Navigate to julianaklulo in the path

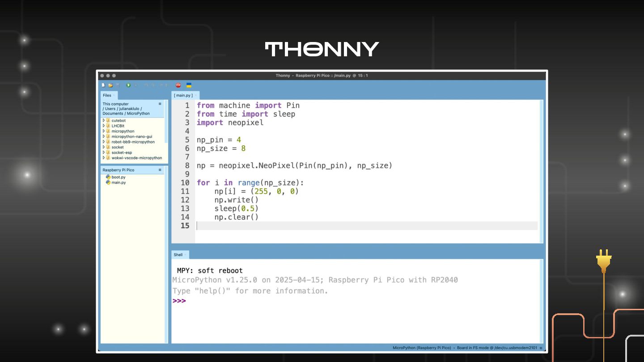pos(129,109)
